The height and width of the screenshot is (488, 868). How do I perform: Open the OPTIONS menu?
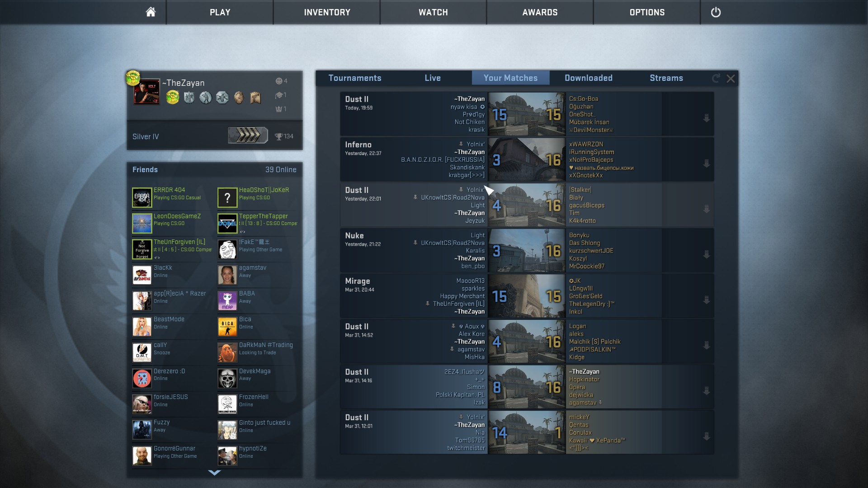(646, 12)
